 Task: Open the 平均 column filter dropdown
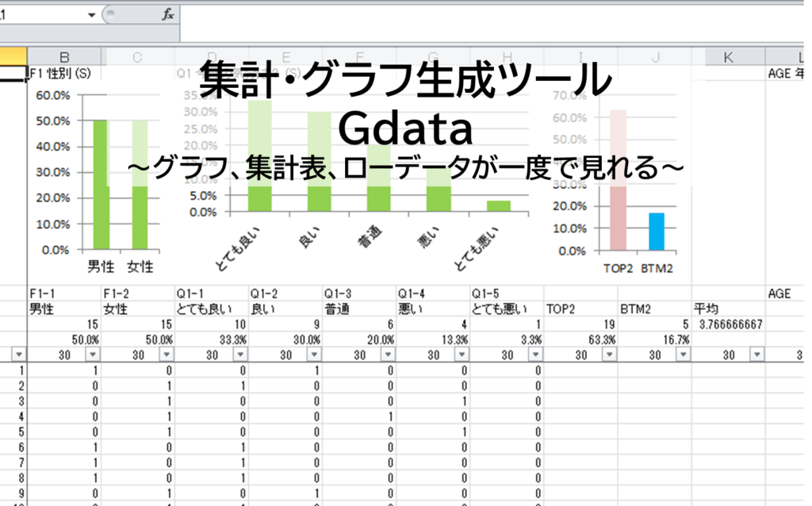pos(756,355)
